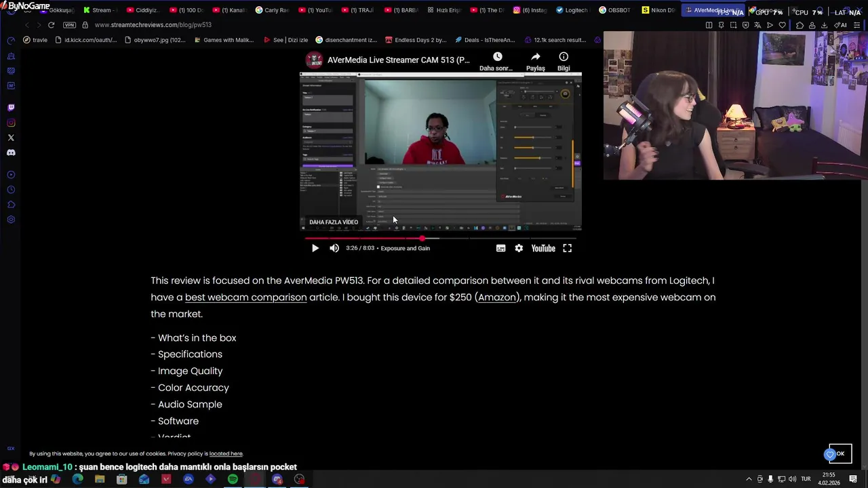Open the account profile icon

812,25
